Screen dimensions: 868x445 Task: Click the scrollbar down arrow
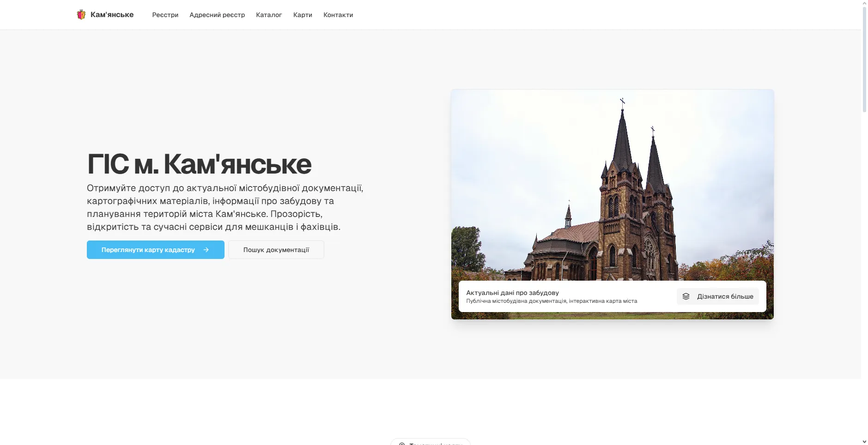click(864, 442)
